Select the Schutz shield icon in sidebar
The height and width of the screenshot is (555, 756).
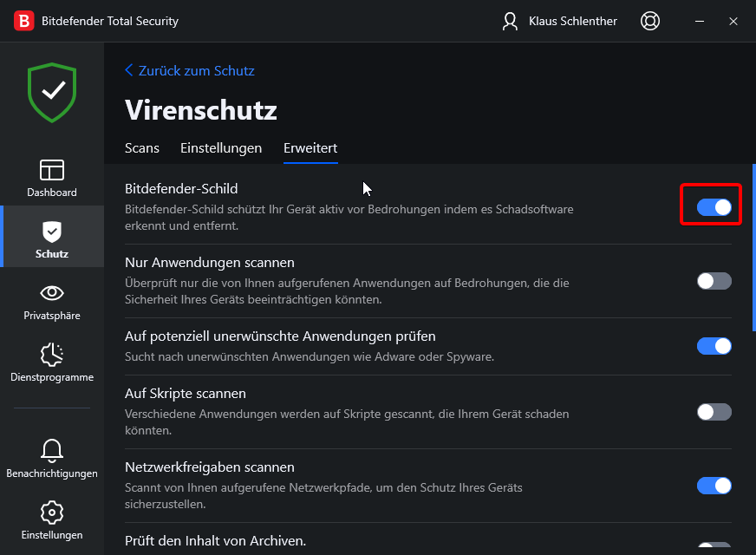(52, 232)
